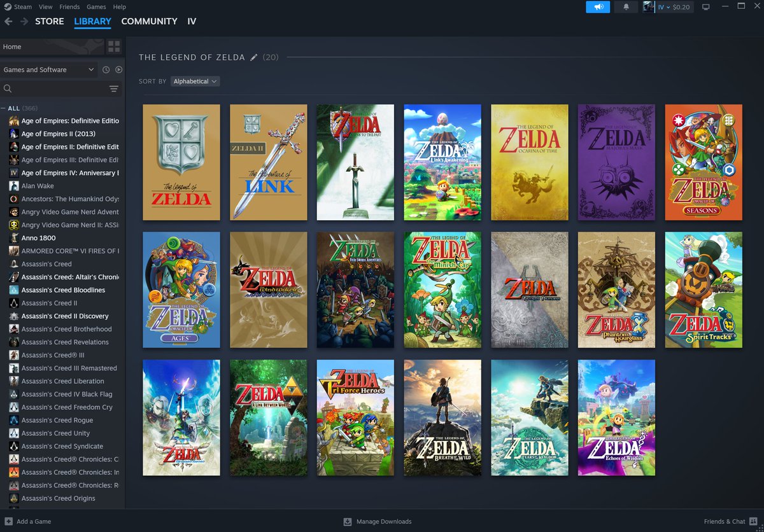Open Echoes of Wisdom cover
764x532 pixels.
616,417
